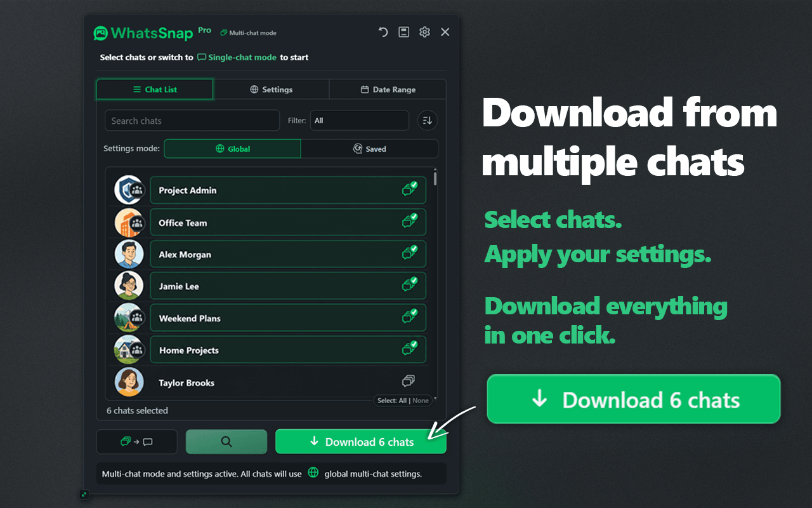The image size is (812, 508).
Task: Click the Weekend Plans chat name
Action: [190, 318]
